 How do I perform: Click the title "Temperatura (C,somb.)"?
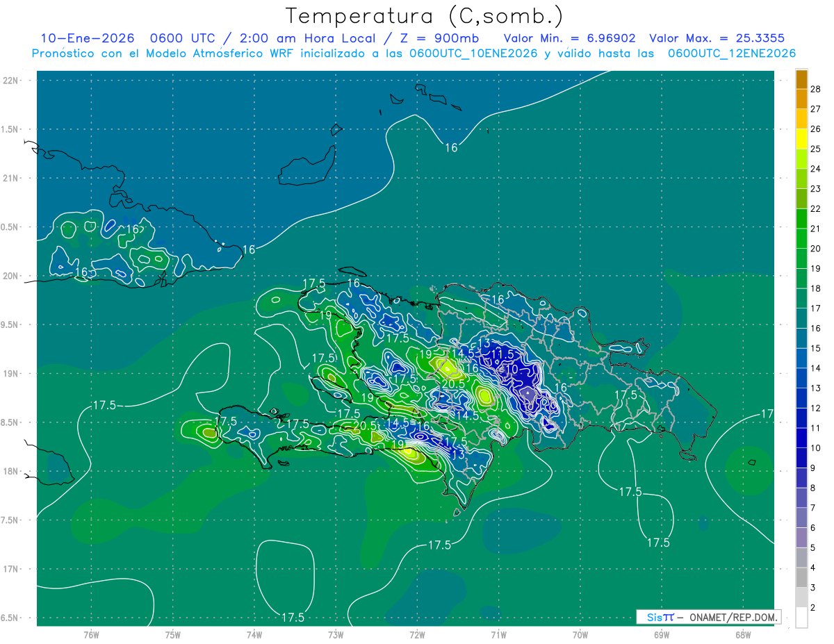[424, 16]
